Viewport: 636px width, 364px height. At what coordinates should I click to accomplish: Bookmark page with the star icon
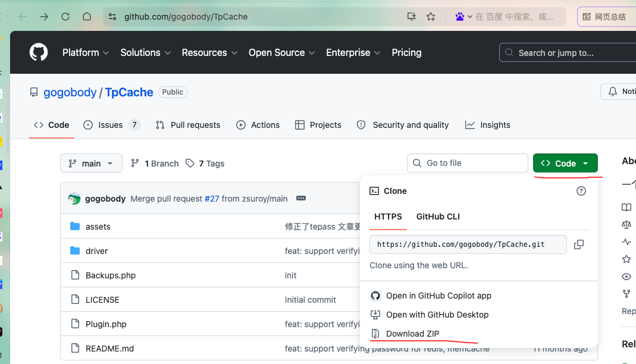431,17
